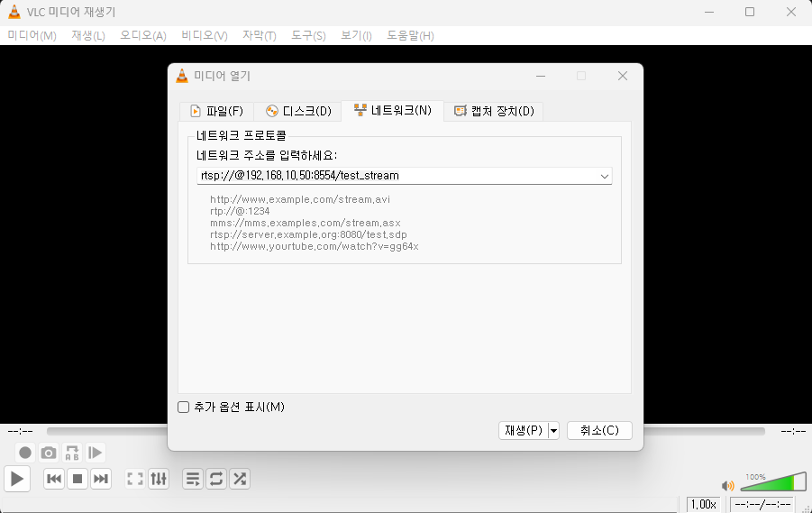The width and height of the screenshot is (812, 513).
Task: Click the main playback seek bar
Action: point(406,431)
